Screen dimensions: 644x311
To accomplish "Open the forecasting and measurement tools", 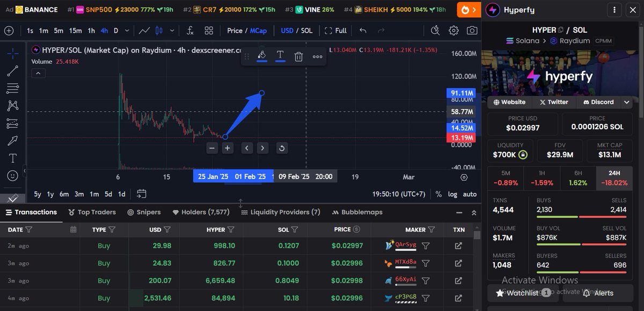I will coord(13,123).
